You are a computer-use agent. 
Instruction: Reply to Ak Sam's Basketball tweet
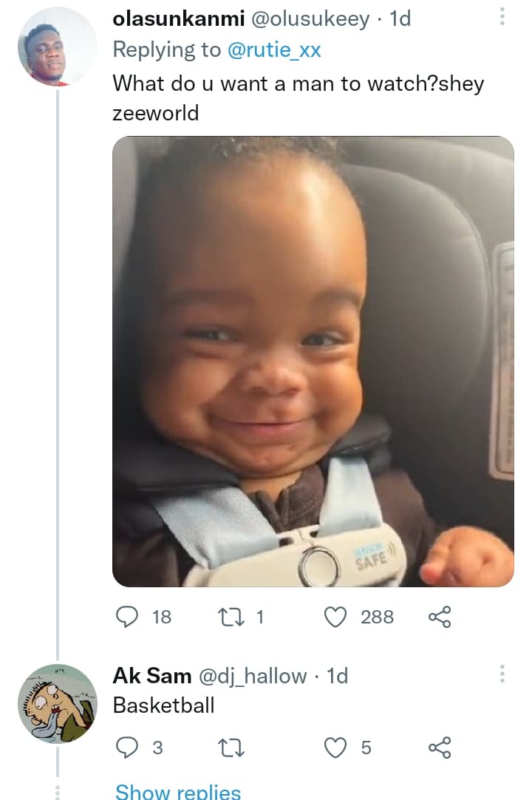(x=128, y=748)
